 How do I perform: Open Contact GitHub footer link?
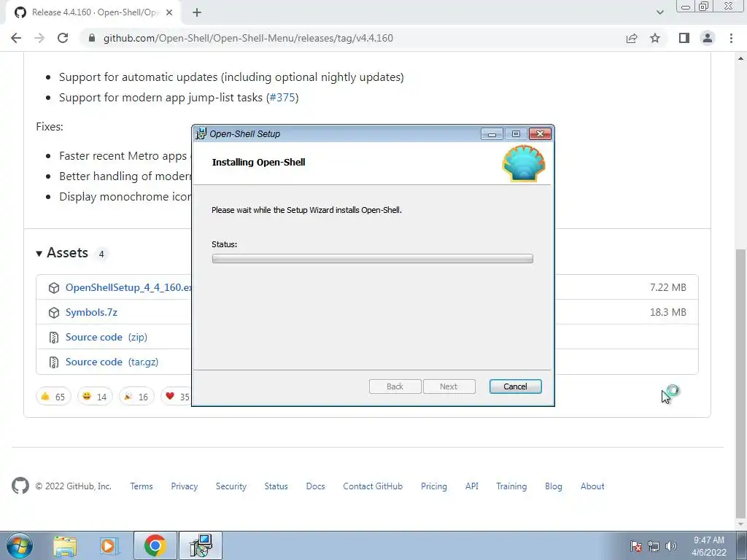point(373,486)
